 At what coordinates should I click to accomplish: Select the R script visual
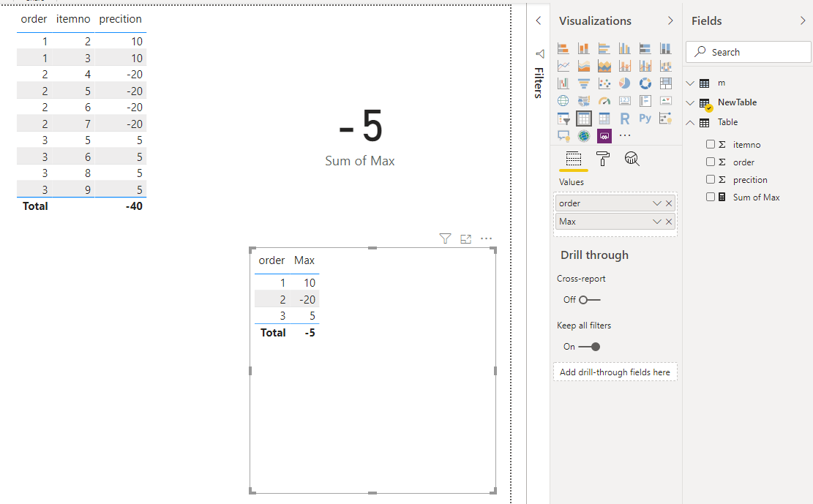coord(625,119)
